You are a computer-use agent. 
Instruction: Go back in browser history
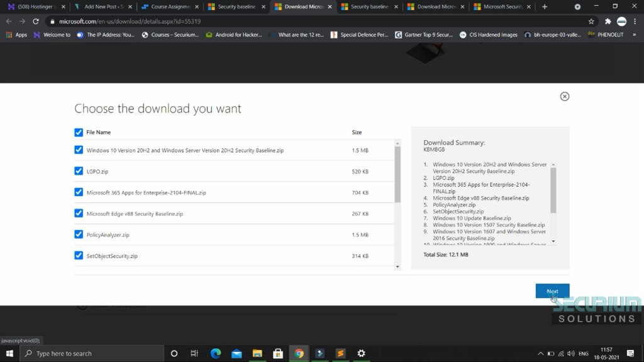(9, 21)
